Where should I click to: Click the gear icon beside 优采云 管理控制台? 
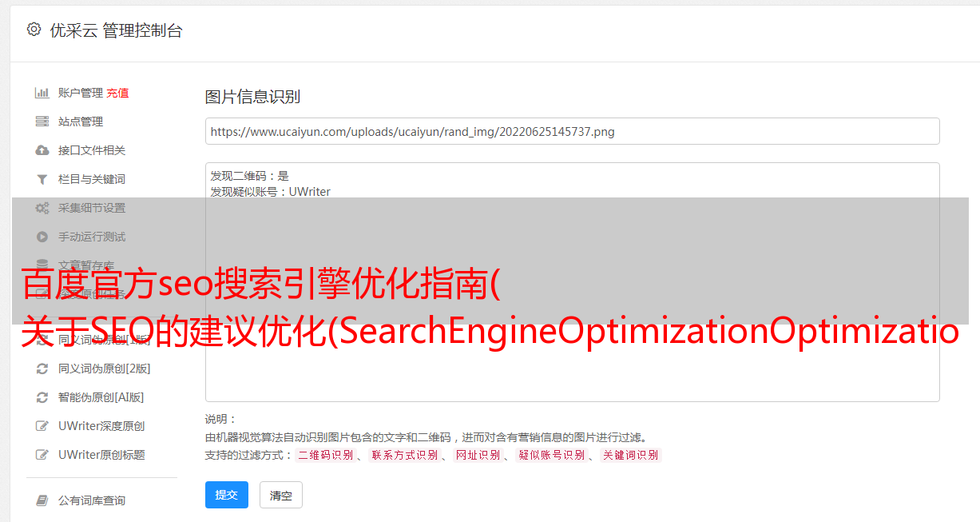34,30
